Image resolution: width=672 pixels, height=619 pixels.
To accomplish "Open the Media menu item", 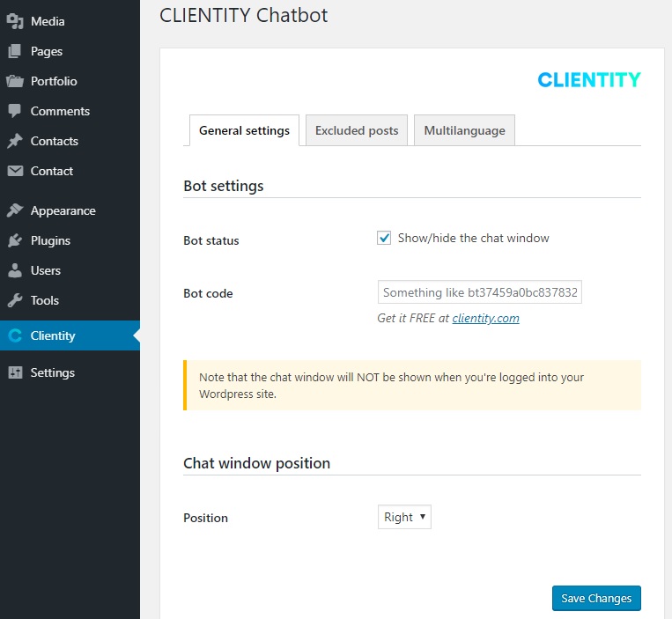I will point(70,21).
